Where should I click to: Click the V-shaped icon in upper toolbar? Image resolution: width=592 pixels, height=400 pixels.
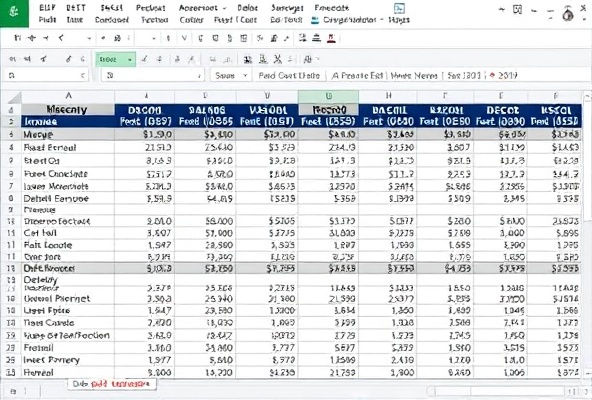(x=184, y=38)
